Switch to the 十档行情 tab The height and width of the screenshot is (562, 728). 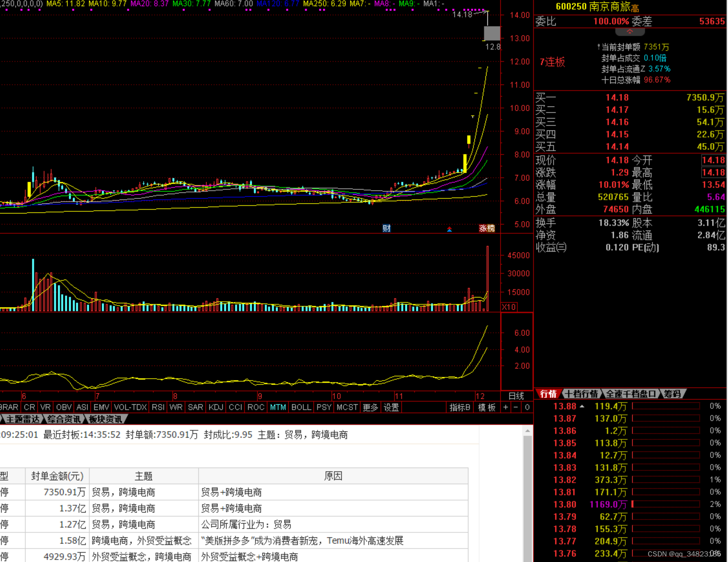[581, 394]
